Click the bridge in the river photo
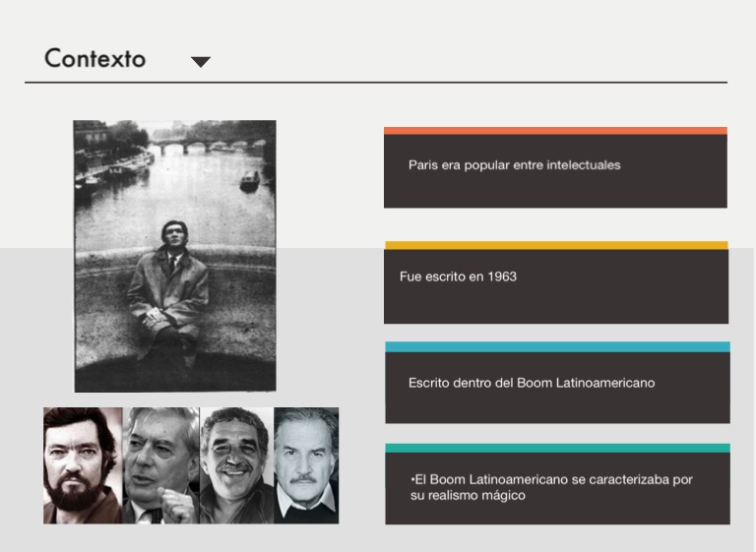The image size is (756, 552). click(x=189, y=147)
